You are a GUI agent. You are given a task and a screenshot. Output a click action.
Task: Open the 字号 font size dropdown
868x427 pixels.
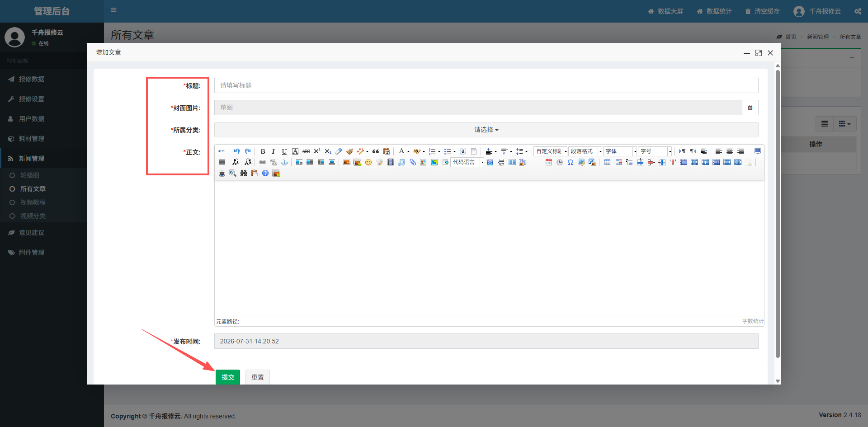coord(655,151)
